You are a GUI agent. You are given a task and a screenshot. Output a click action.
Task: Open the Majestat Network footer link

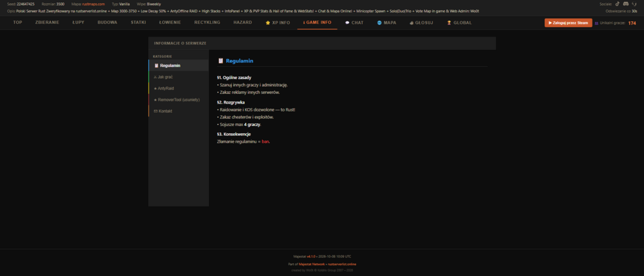click(x=312, y=264)
